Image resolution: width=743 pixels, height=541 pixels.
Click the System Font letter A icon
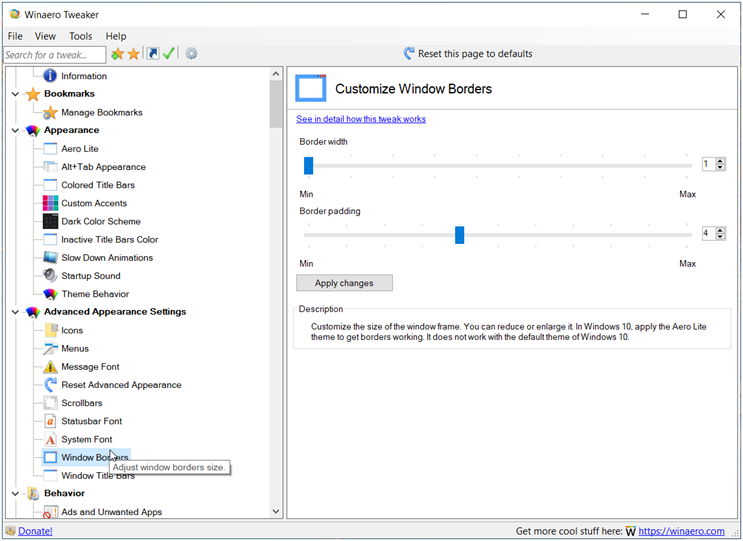tap(50, 440)
